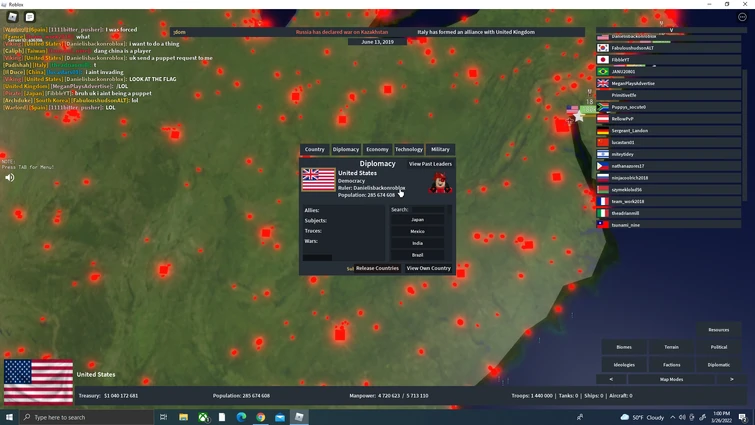Select the Diplomatic map mode
Viewport: 755px width, 425px height.
(718, 365)
